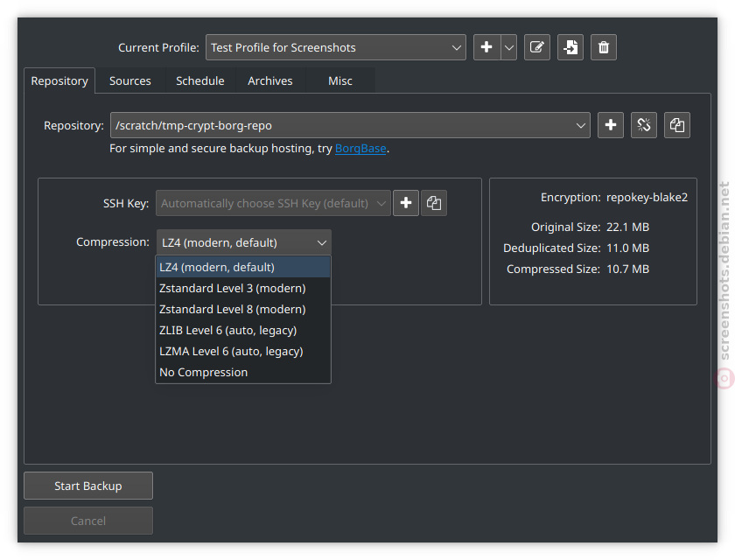Click the plus button beside the Repository field
735x560 pixels.
click(x=611, y=125)
